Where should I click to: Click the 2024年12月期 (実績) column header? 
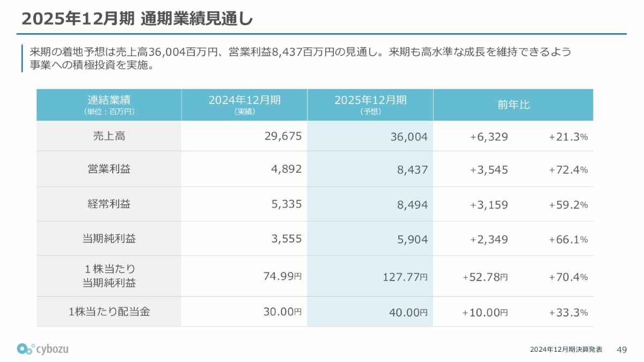tap(244, 105)
